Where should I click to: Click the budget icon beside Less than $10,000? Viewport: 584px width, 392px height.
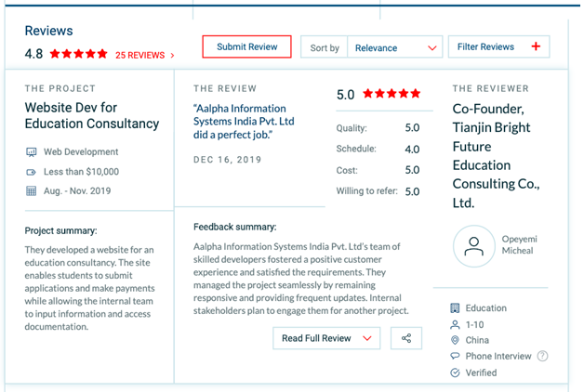[31, 172]
